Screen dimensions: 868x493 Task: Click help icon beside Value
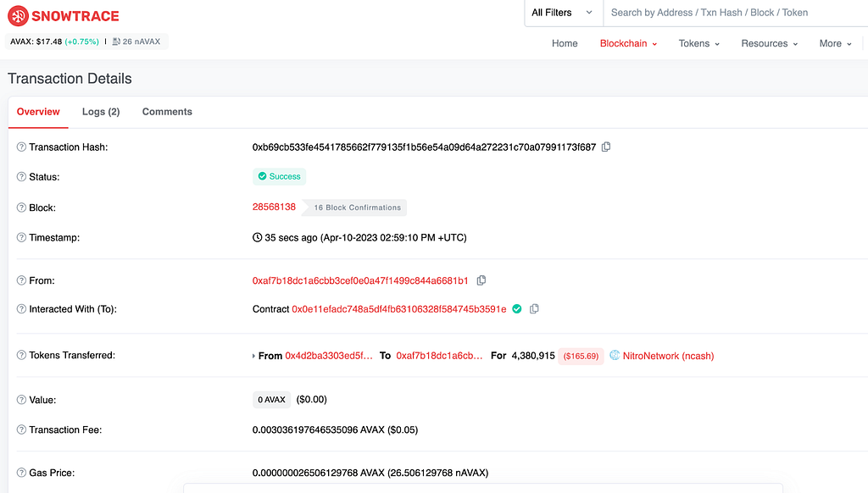pyautogui.click(x=21, y=400)
